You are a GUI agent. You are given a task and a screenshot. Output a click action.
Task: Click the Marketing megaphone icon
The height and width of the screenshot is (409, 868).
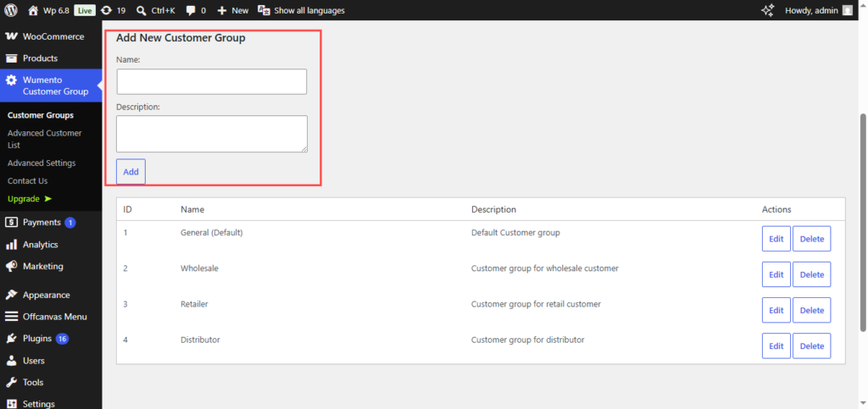(x=11, y=266)
